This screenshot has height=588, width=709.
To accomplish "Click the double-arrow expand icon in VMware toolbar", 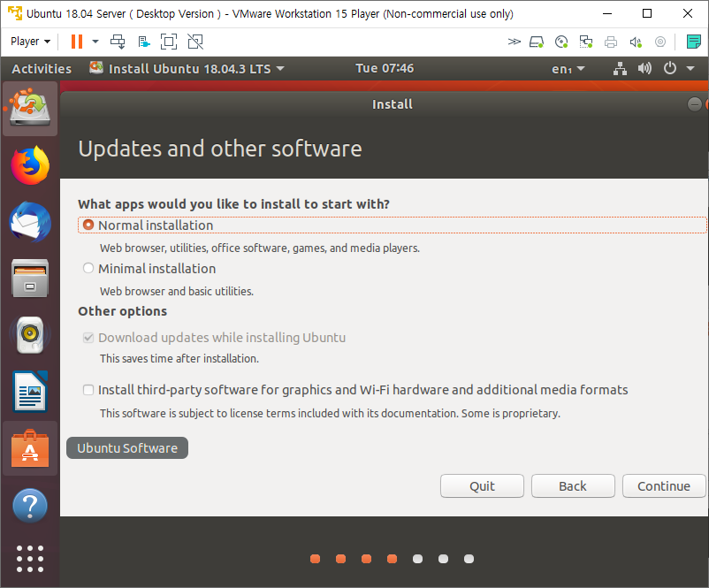I will [515, 42].
